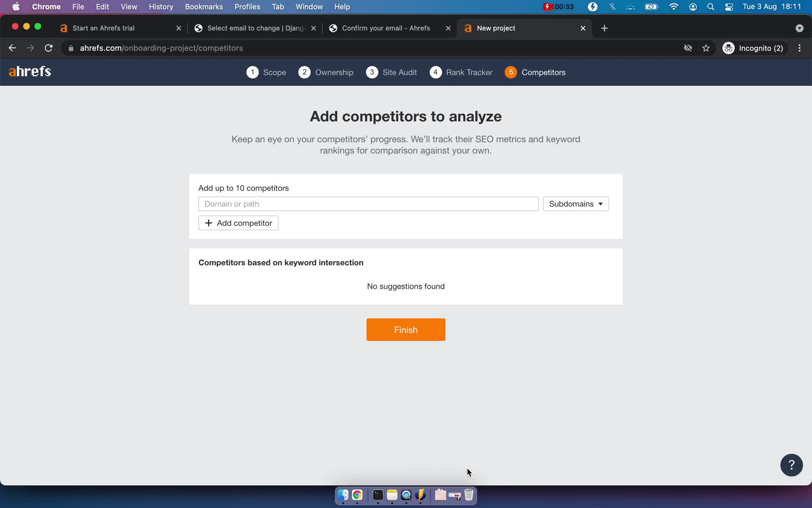
Task: Click the Finish button to complete setup
Action: [406, 329]
